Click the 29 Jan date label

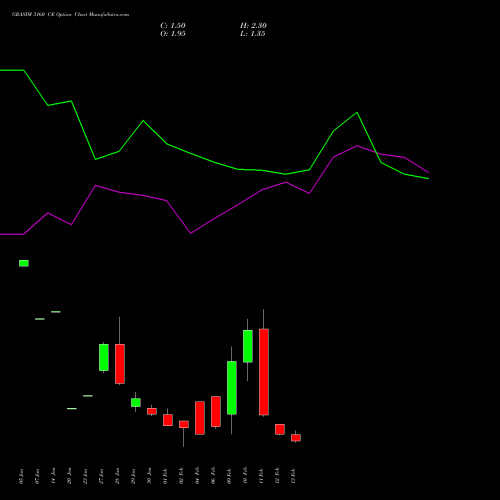133,476
